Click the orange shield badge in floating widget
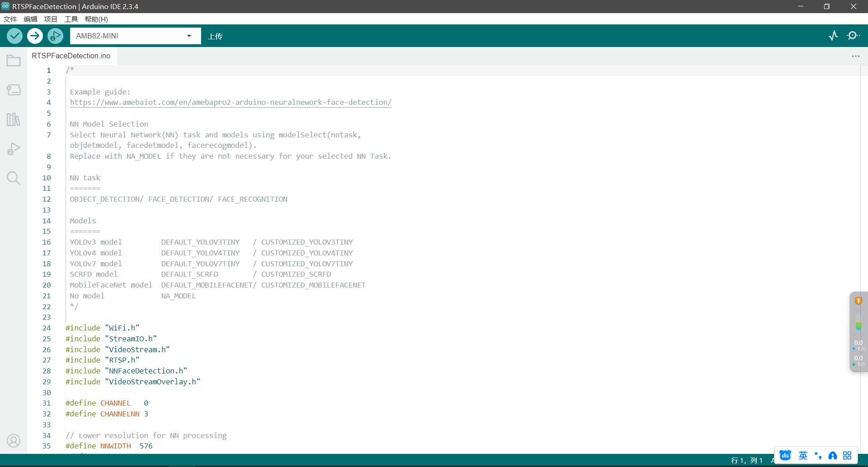The image size is (868, 467). [x=858, y=301]
